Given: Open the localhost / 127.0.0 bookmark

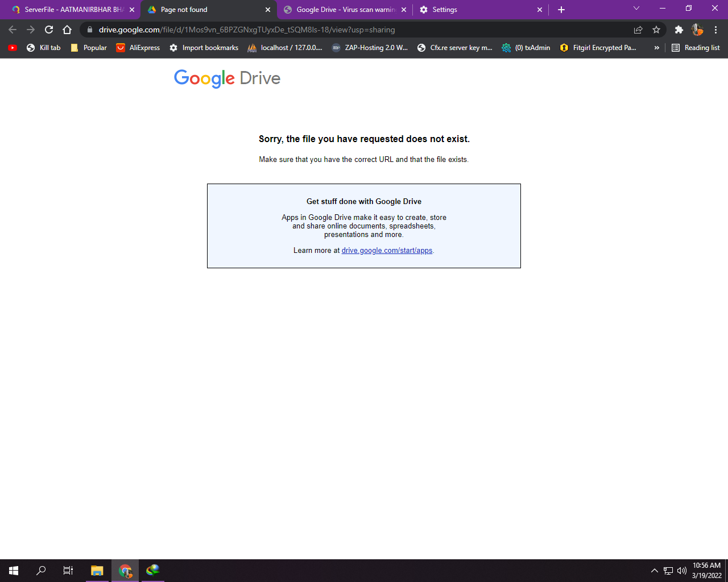Looking at the screenshot, I should (285, 48).
